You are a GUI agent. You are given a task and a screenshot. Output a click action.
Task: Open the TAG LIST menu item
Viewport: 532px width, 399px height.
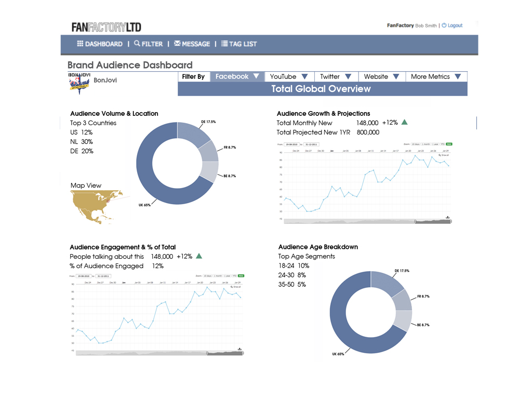(239, 44)
